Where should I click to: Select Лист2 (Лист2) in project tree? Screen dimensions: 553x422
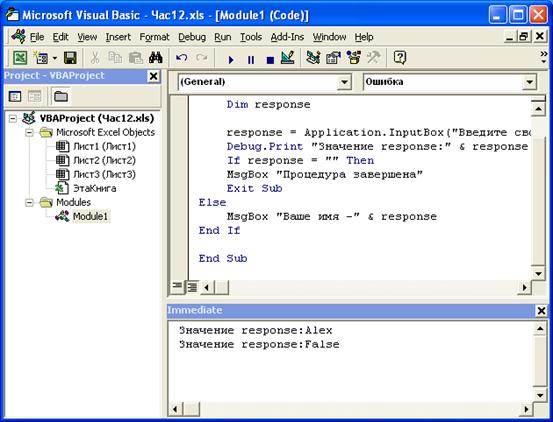coord(96,160)
